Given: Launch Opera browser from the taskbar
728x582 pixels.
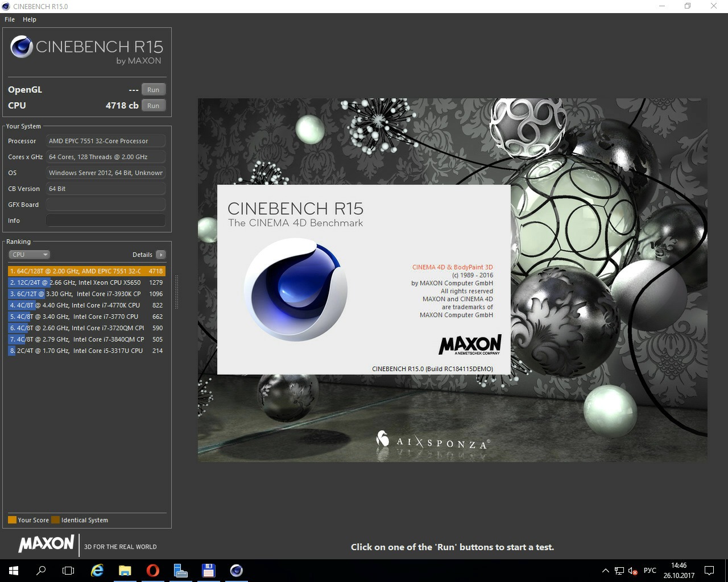Looking at the screenshot, I should tap(153, 571).
